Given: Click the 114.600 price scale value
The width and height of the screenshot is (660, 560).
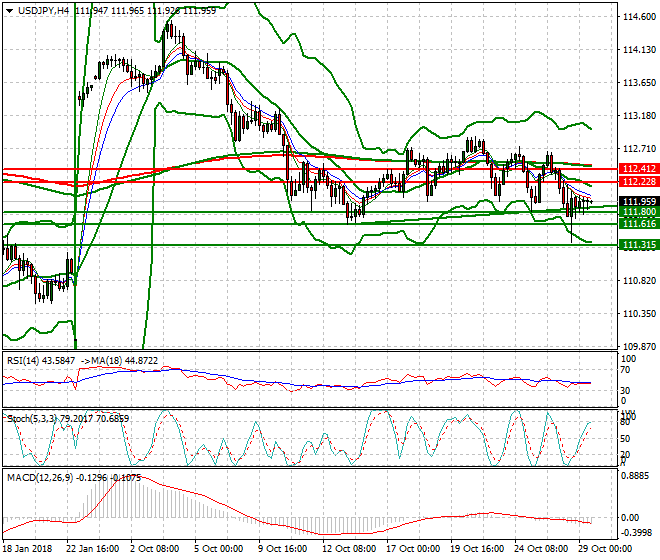Looking at the screenshot, I should pyautogui.click(x=639, y=17).
